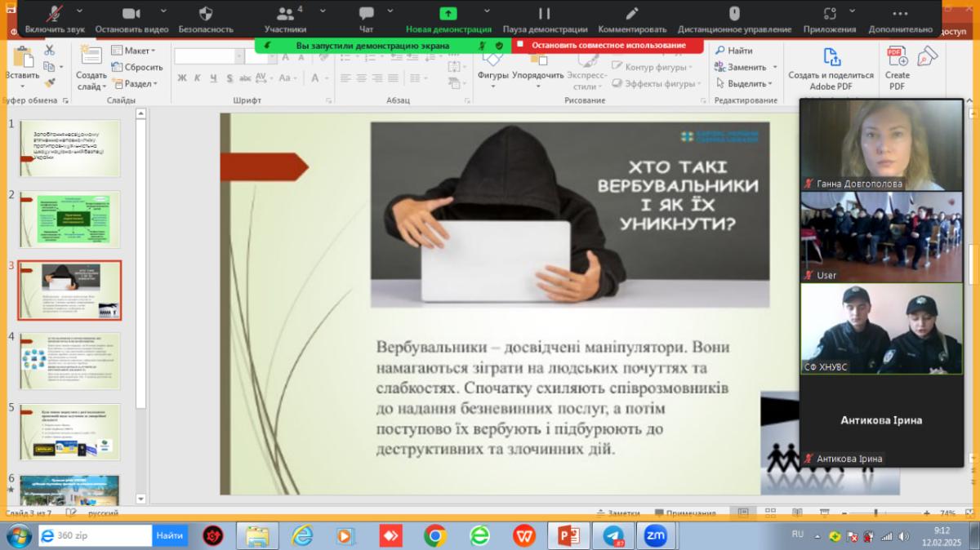
Task: Open Zoom app from taskbar
Action: coord(655,535)
